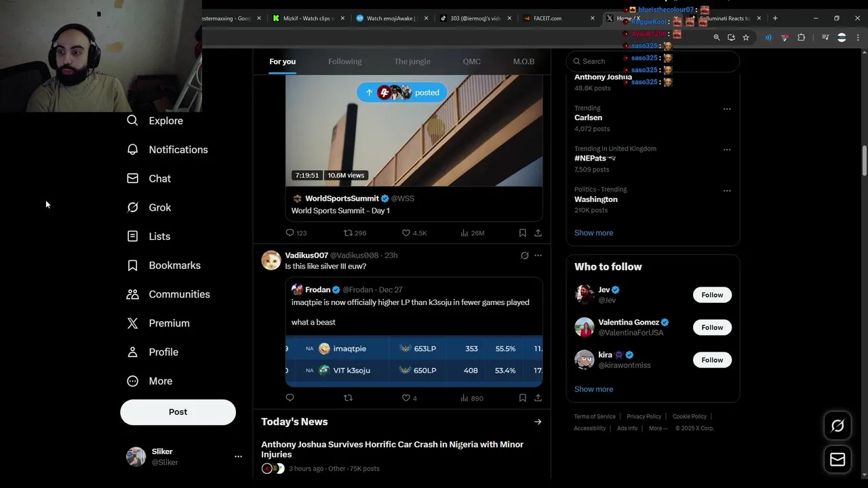
Task: Open floating Grok button at bottom right
Action: point(837,426)
